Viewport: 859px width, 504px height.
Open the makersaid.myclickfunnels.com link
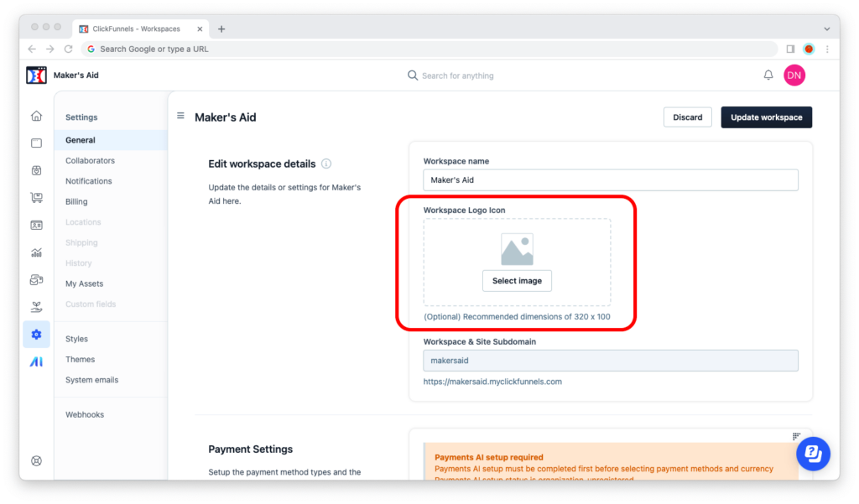[x=492, y=382]
